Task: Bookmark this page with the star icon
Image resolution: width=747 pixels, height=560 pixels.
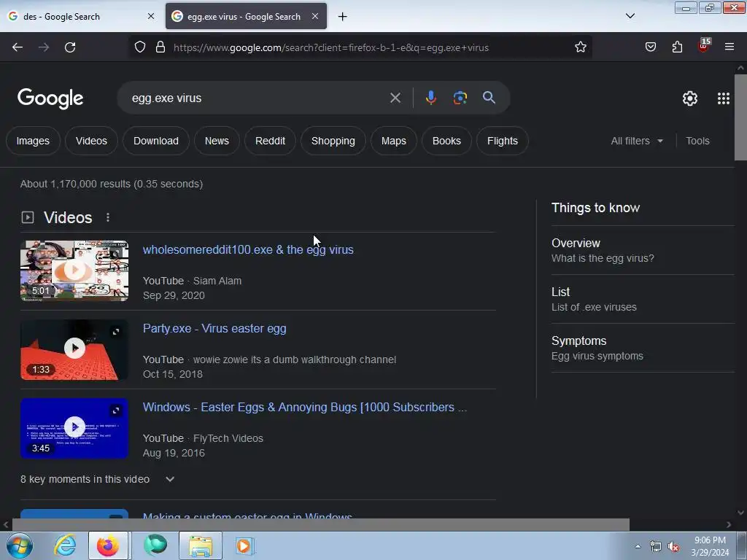Action: coord(580,47)
